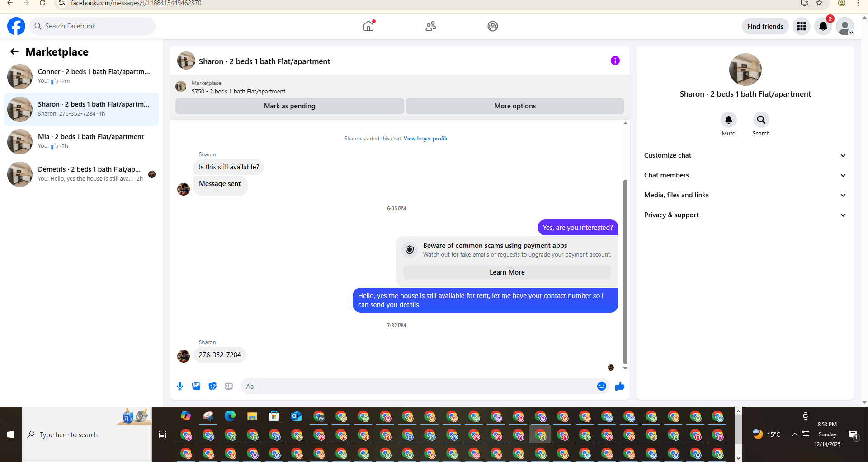Open the account profile avatar menu
This screenshot has height=462, width=868.
coord(844,26)
